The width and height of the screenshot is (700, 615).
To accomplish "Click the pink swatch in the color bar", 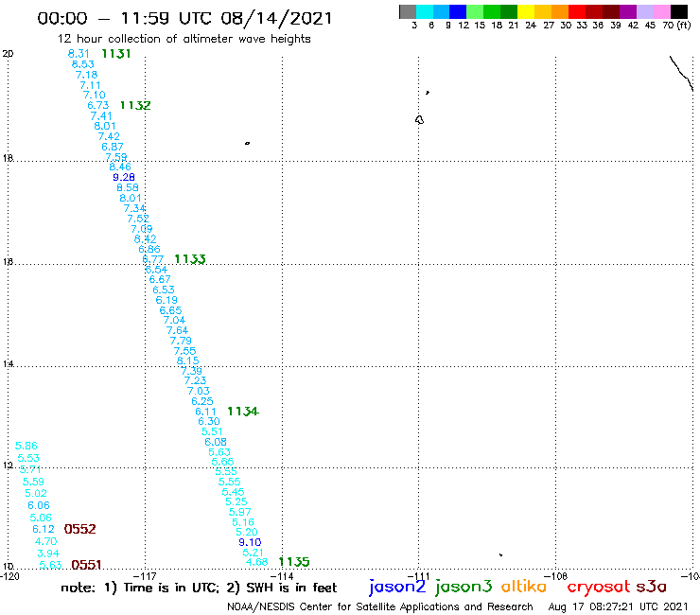I will 662,11.
